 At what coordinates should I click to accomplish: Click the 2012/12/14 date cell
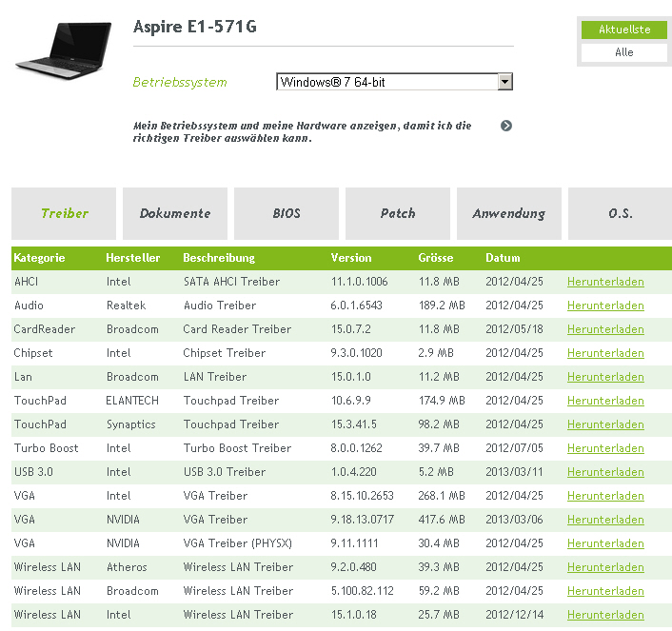coord(514,615)
